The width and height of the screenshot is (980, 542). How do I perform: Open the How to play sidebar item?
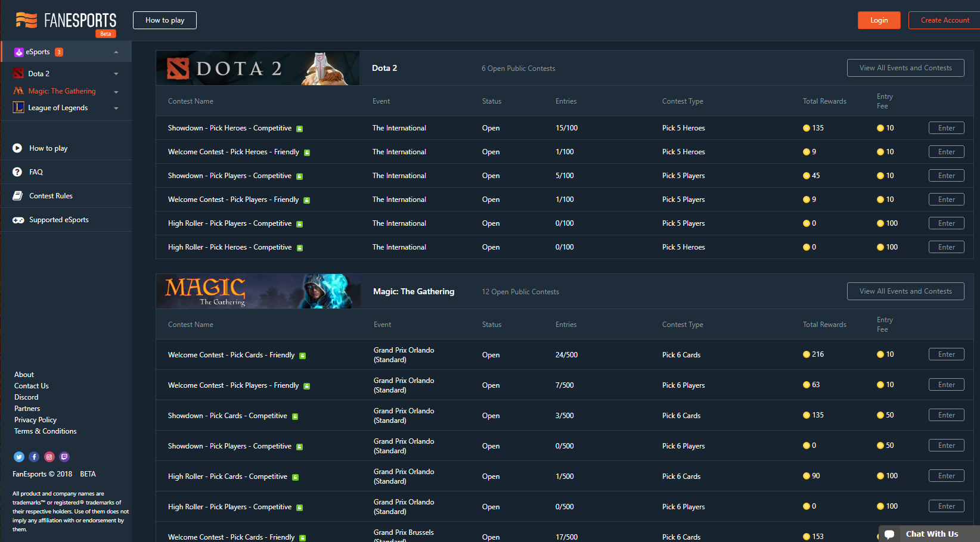click(x=66, y=148)
